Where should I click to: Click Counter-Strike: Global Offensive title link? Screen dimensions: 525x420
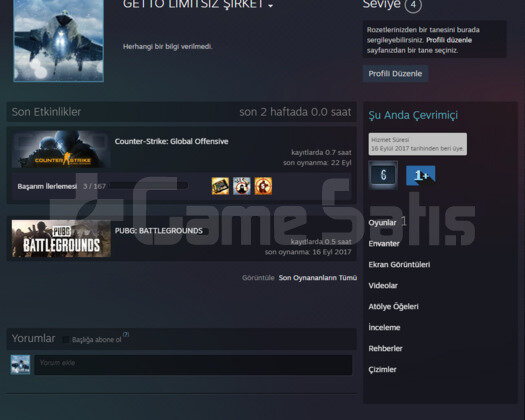click(171, 141)
